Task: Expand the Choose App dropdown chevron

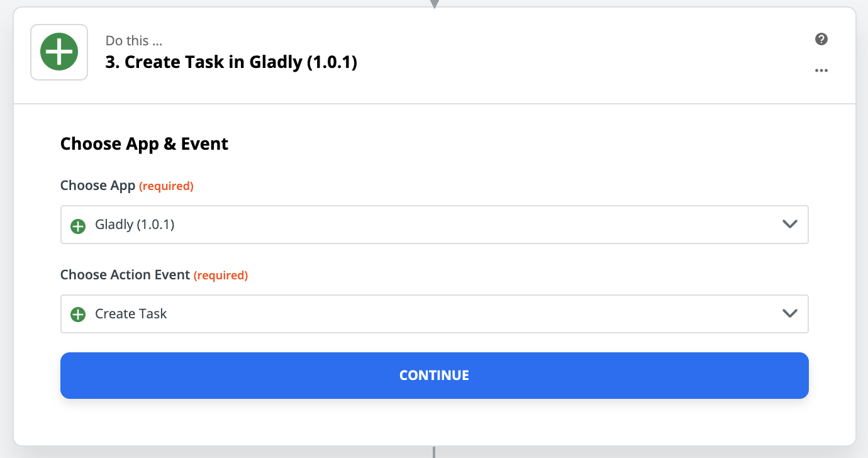Action: tap(789, 225)
